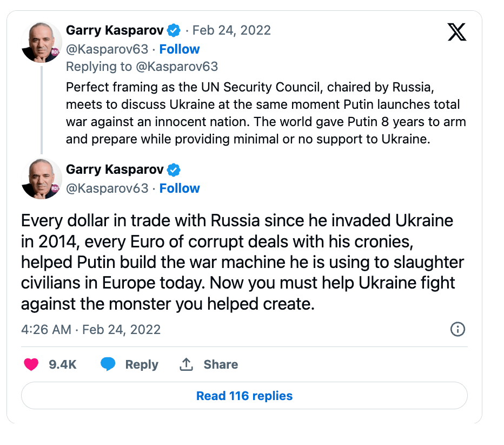The height and width of the screenshot is (445, 504).
Task: Open the top tweet's Feb 24, 2022 date
Action: pos(231,30)
